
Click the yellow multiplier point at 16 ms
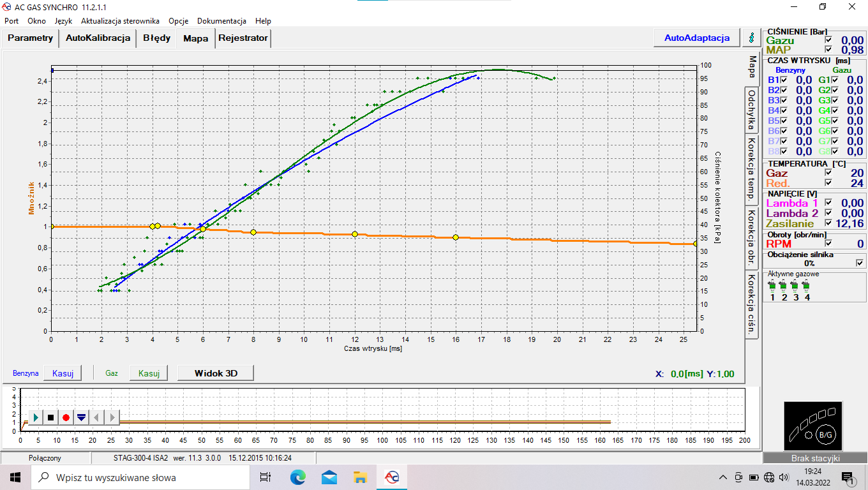pyautogui.click(x=456, y=237)
